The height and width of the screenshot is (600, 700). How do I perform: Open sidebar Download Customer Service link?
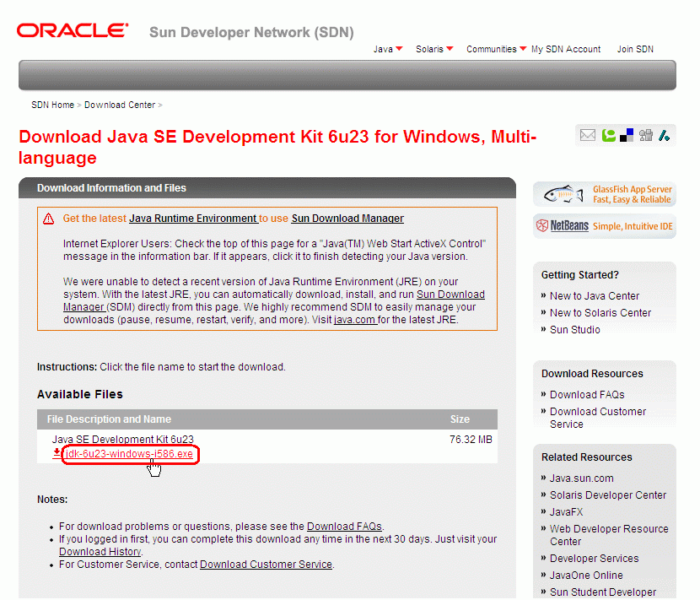click(598, 419)
